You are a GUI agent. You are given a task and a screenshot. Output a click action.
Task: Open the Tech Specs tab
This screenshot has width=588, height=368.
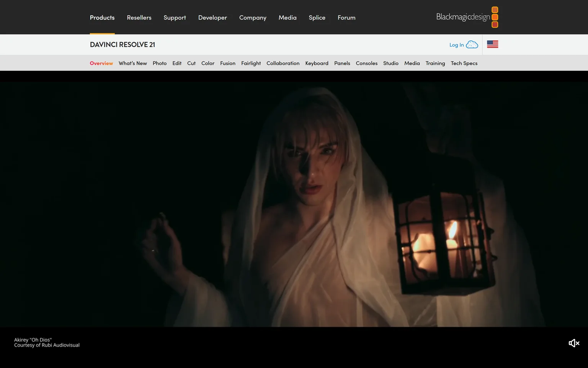click(x=464, y=63)
